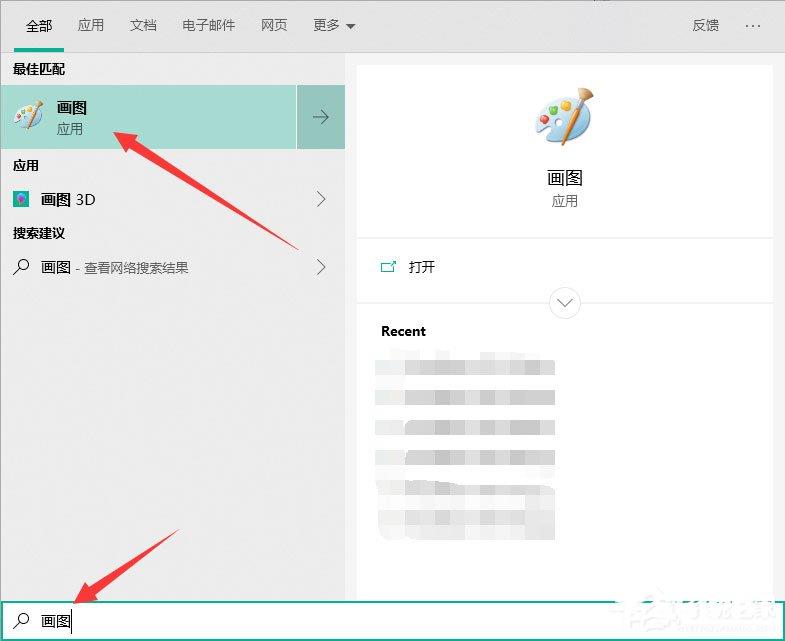Switch to the 文档 tab

coord(143,25)
